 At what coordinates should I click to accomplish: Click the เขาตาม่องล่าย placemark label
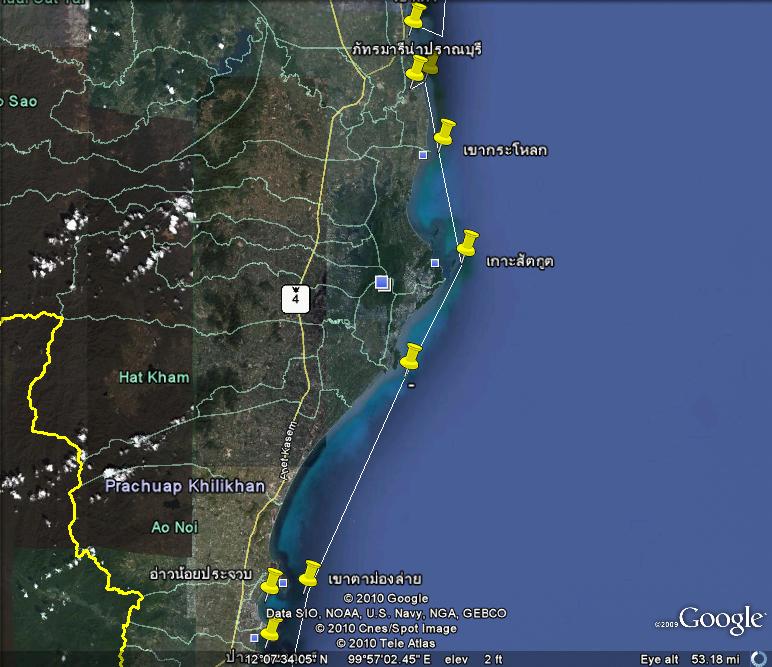pos(375,579)
